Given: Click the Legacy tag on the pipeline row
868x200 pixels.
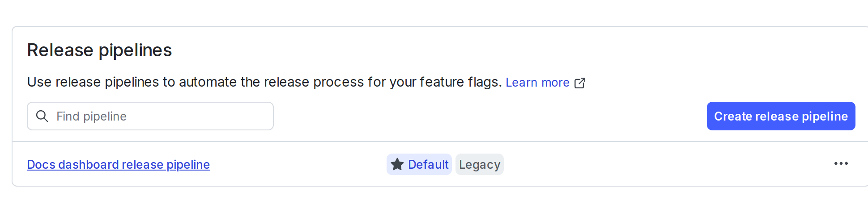Looking at the screenshot, I should (479, 164).
